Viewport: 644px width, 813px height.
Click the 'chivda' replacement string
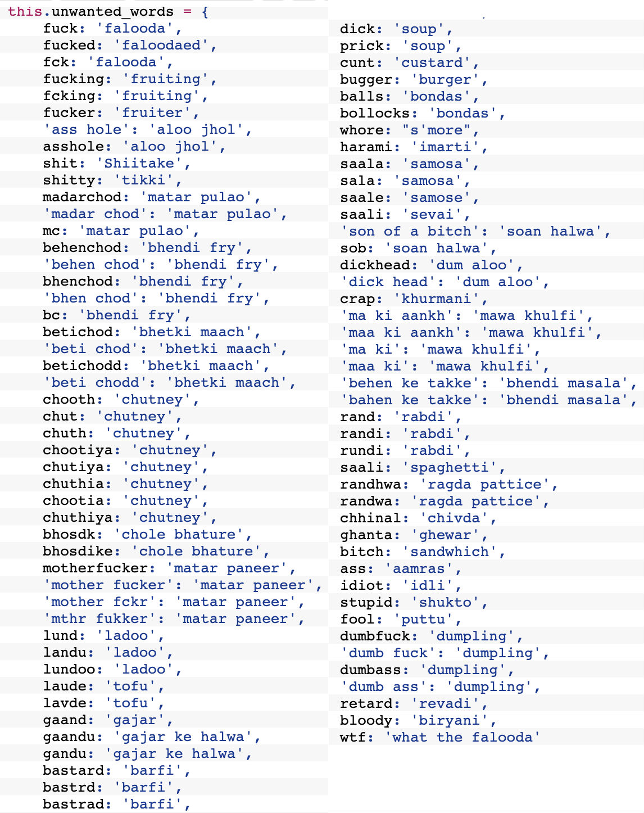pyautogui.click(x=453, y=518)
